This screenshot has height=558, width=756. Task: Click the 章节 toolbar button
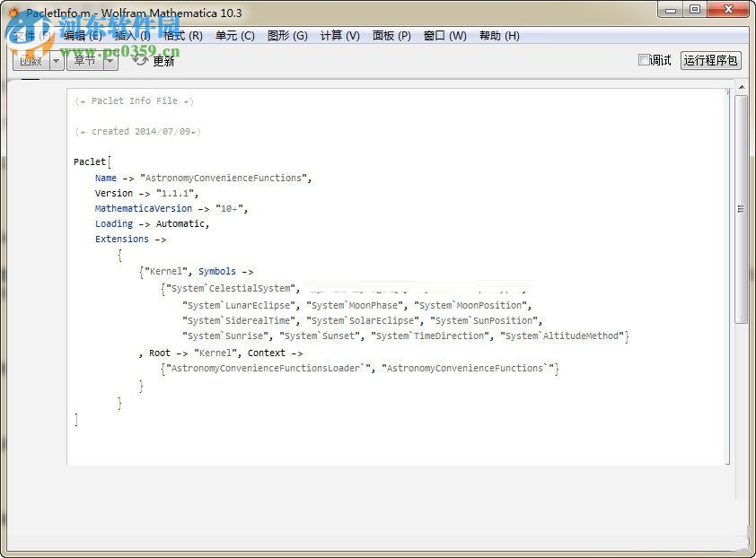tap(87, 61)
